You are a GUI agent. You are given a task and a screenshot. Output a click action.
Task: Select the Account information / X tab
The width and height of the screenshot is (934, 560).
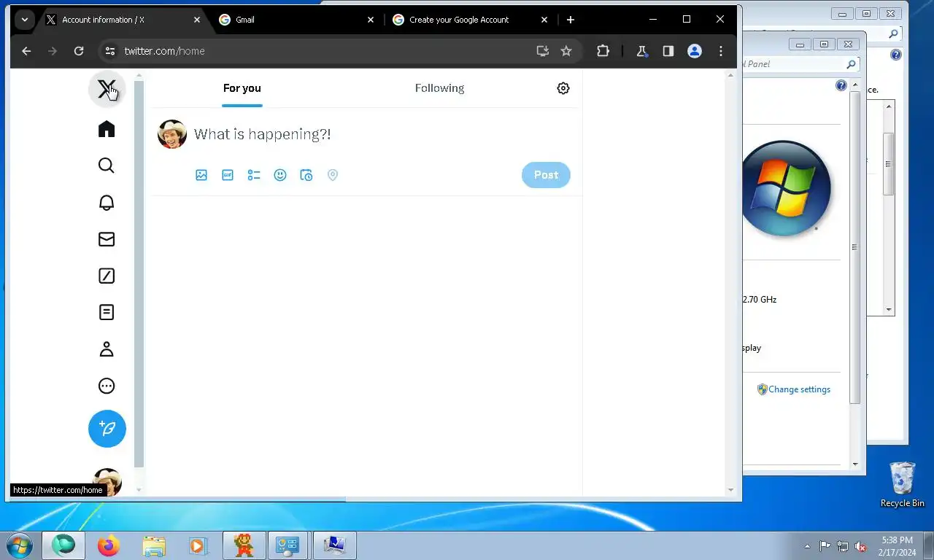tap(123, 20)
